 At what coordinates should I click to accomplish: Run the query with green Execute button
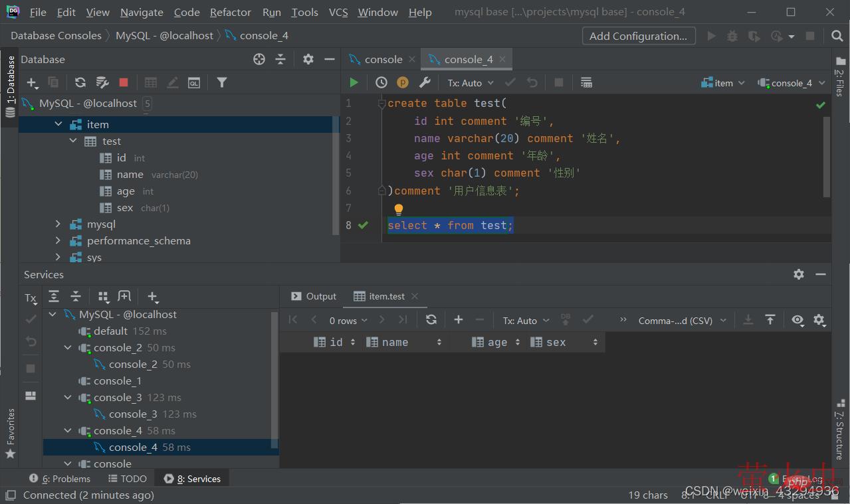[354, 82]
